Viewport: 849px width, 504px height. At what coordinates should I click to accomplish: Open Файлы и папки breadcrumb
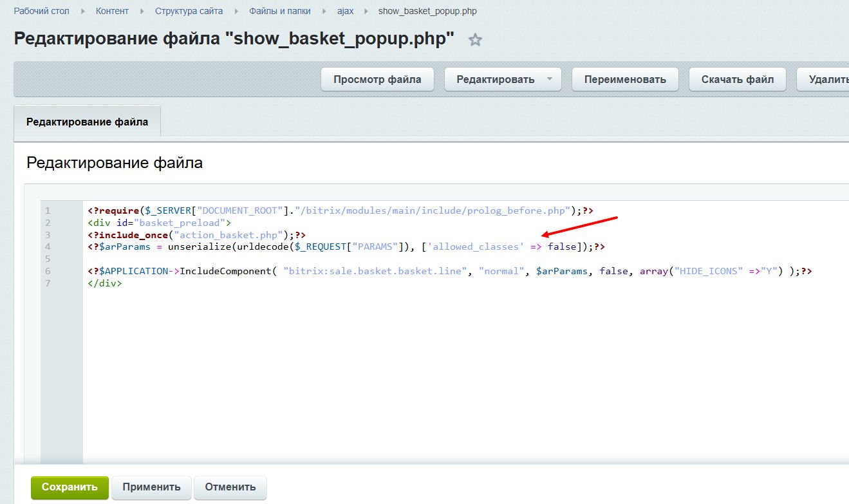pyautogui.click(x=279, y=11)
